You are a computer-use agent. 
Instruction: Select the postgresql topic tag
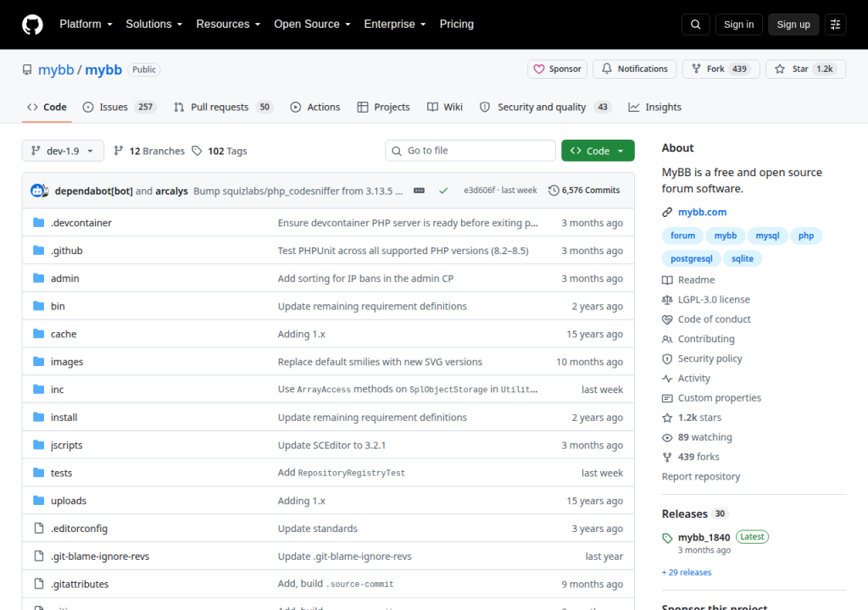click(692, 258)
